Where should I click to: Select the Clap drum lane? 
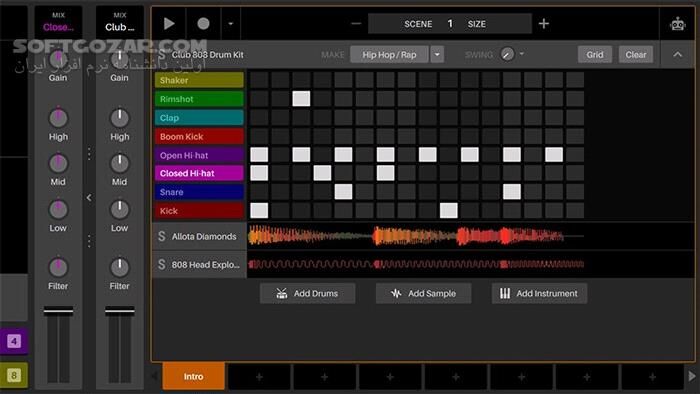199,118
